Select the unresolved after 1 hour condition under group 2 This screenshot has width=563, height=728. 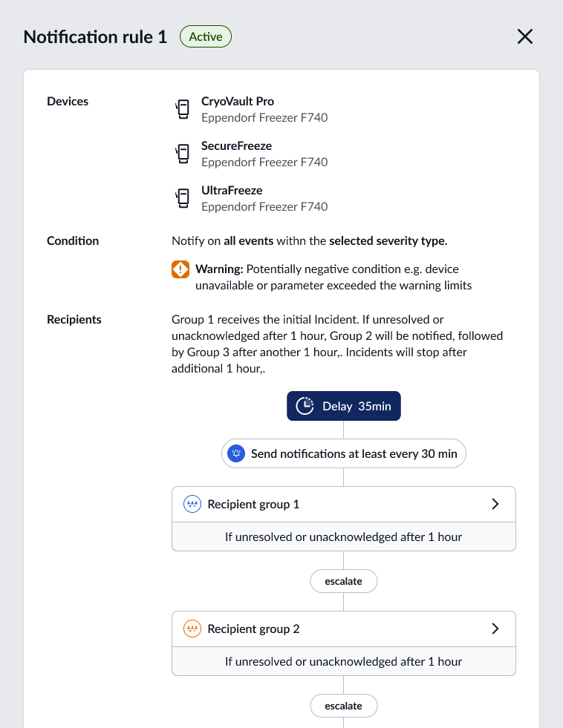[x=344, y=660]
